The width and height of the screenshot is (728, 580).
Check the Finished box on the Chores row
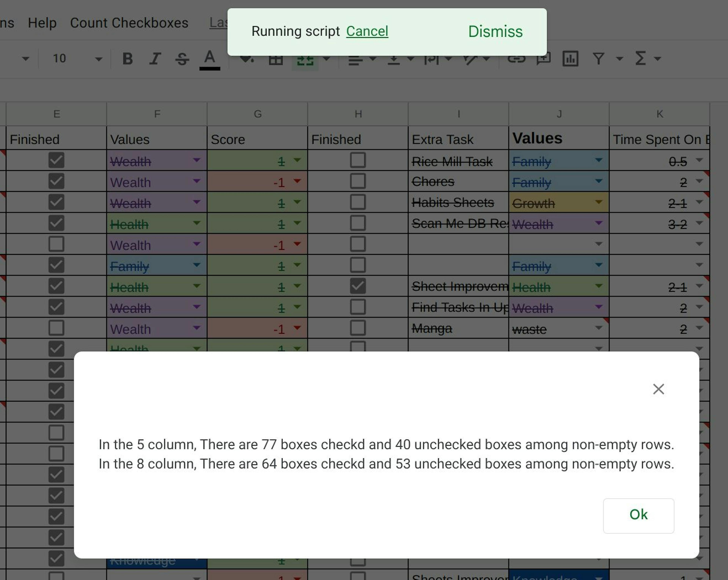click(x=358, y=181)
